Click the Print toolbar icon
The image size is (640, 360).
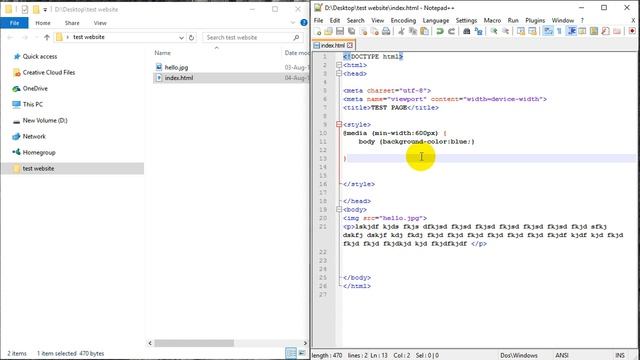pyautogui.click(x=386, y=31)
